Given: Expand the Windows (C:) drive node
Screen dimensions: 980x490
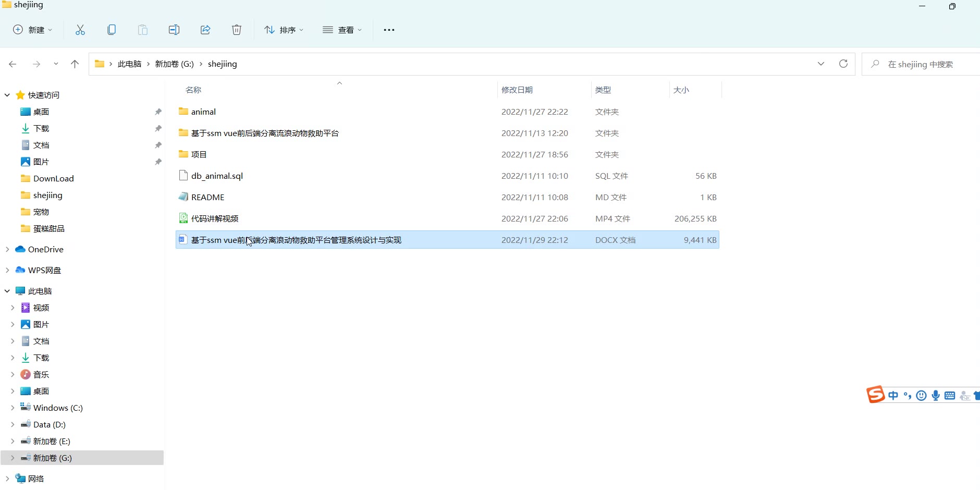Looking at the screenshot, I should pyautogui.click(x=13, y=408).
